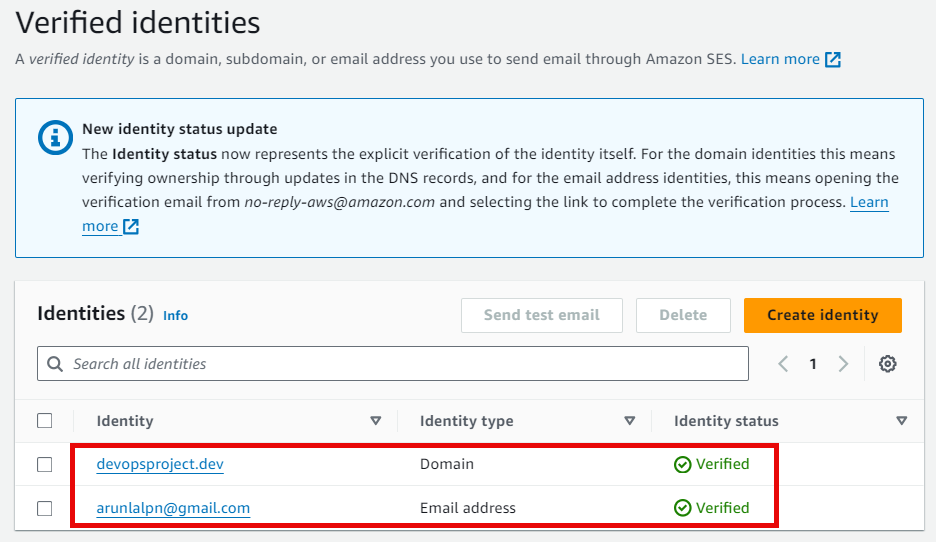Open the devopsproject.dev identity link
The image size is (936, 542).
pos(160,464)
